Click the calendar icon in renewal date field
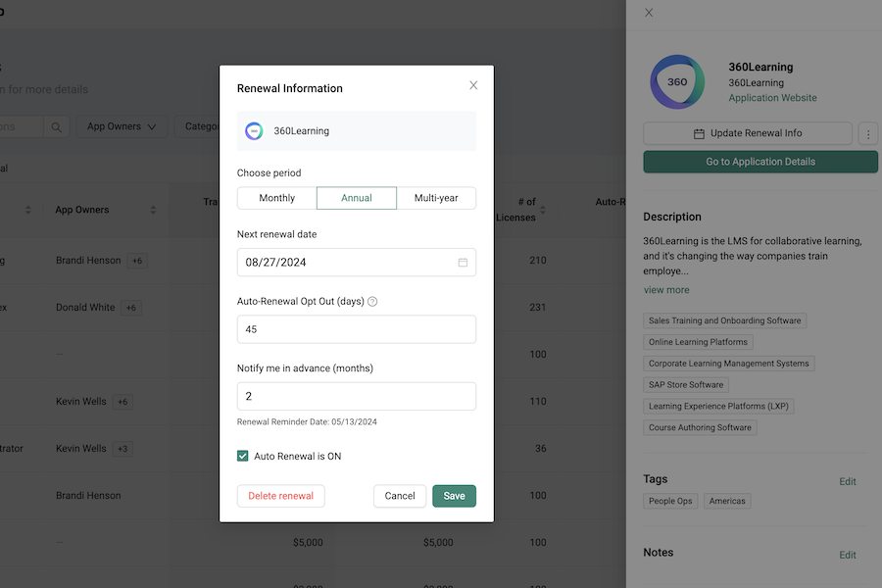Screen dimensions: 882x588 pyautogui.click(x=463, y=263)
